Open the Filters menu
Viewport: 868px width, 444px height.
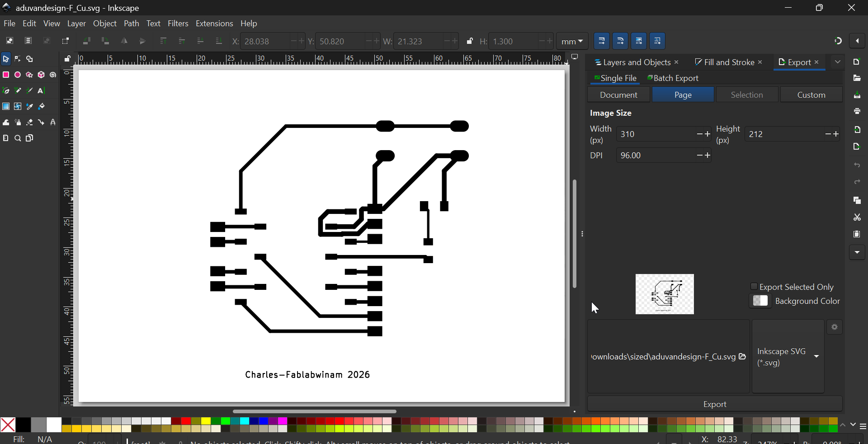pos(178,24)
